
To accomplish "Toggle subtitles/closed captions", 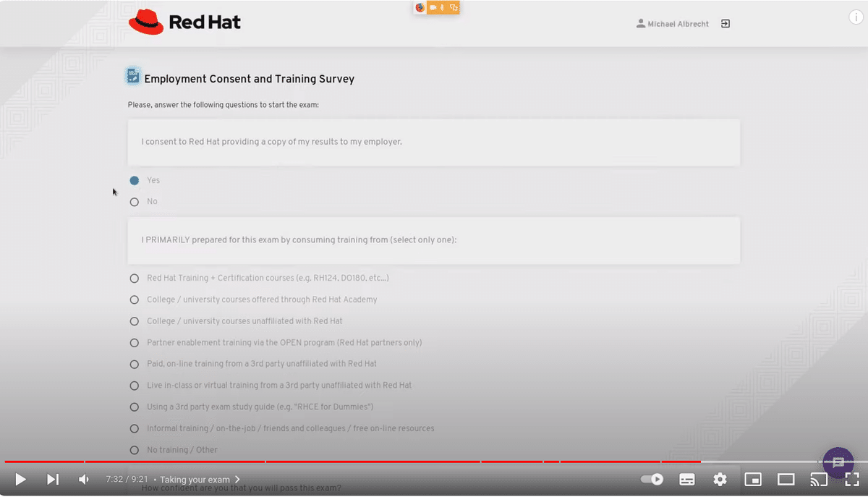I will (687, 479).
